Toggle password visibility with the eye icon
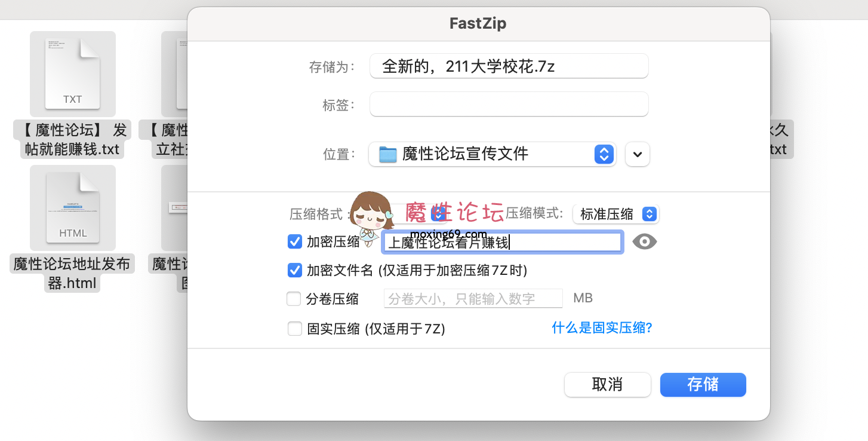 (x=645, y=241)
